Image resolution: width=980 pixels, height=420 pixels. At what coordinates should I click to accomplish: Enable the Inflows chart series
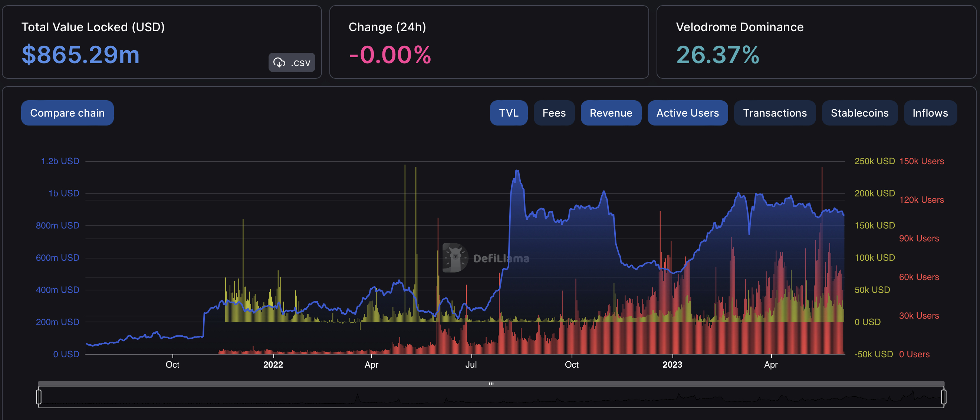[x=930, y=113]
